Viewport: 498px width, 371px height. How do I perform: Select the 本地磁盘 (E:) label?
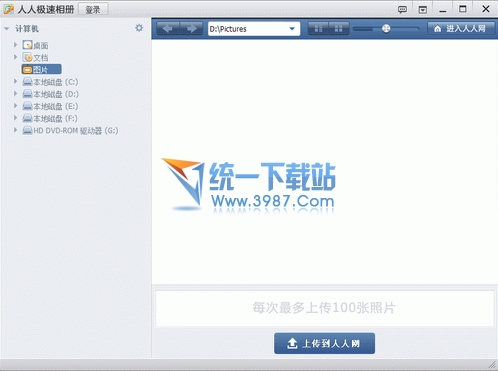pyautogui.click(x=56, y=106)
